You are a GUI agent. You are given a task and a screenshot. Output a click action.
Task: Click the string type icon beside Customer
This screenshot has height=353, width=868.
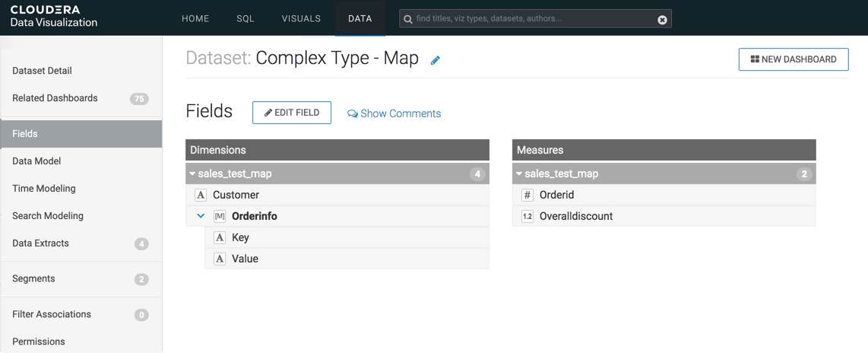(201, 195)
